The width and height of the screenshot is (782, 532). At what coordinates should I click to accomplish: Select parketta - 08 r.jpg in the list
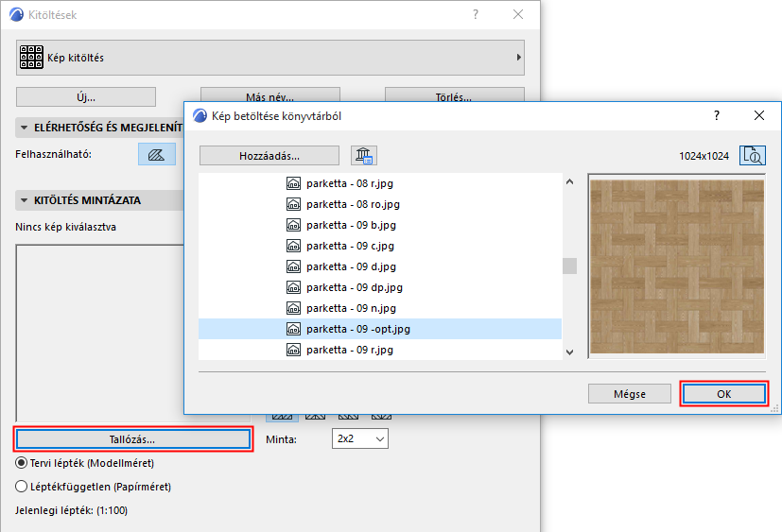click(380, 183)
